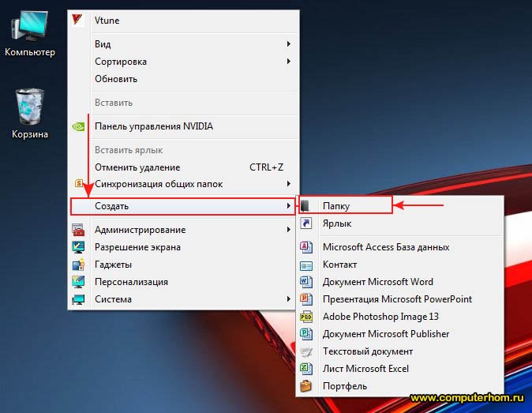Viewport: 532px width, 413px height.
Task: Select Обновить to refresh the desktop
Action: [x=184, y=79]
